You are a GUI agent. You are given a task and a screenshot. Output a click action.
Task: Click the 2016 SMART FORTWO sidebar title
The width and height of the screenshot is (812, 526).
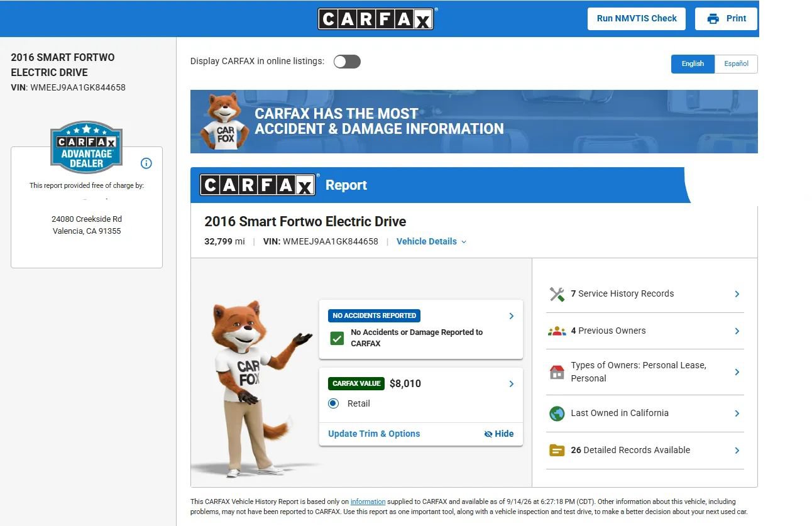[63, 65]
